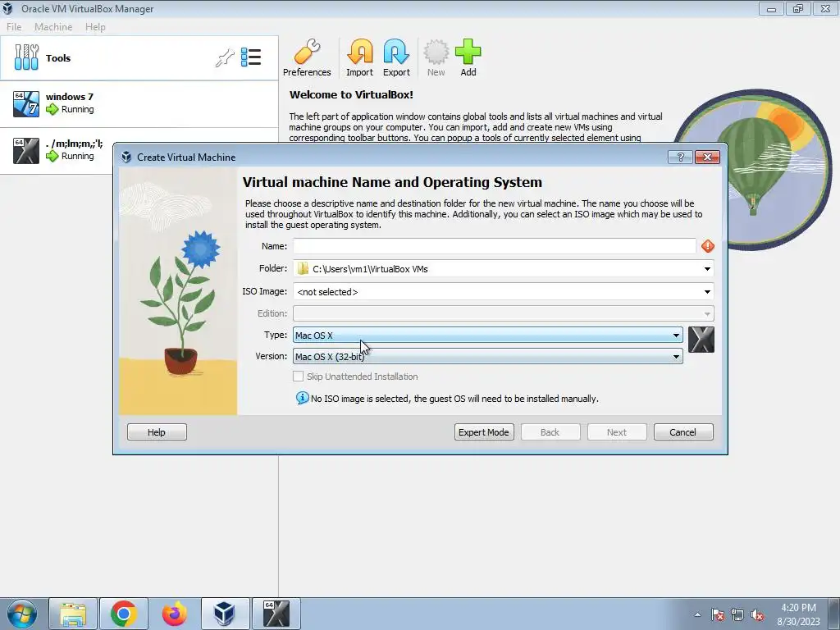Click the Tools wrench icon in sidebar
This screenshot has height=630, width=840.
[x=26, y=57]
